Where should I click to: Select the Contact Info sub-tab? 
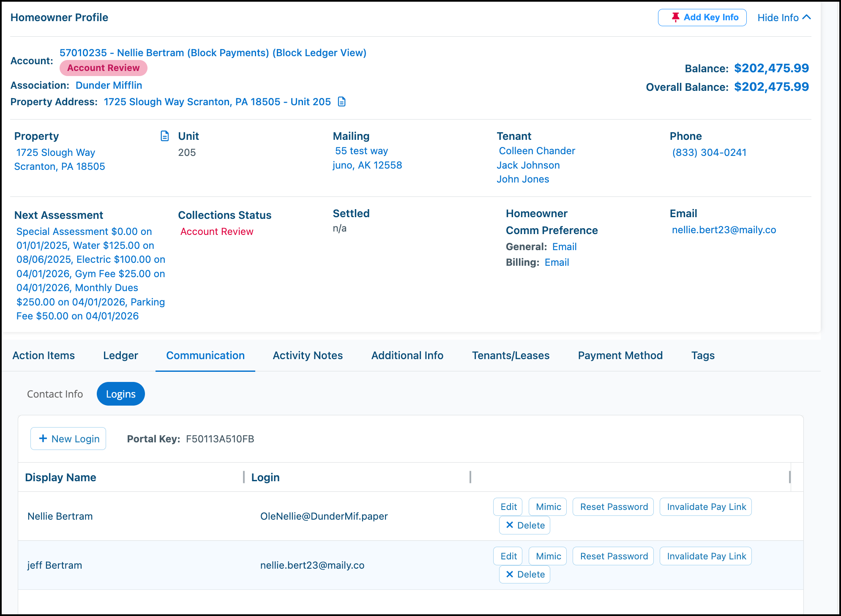(x=55, y=394)
